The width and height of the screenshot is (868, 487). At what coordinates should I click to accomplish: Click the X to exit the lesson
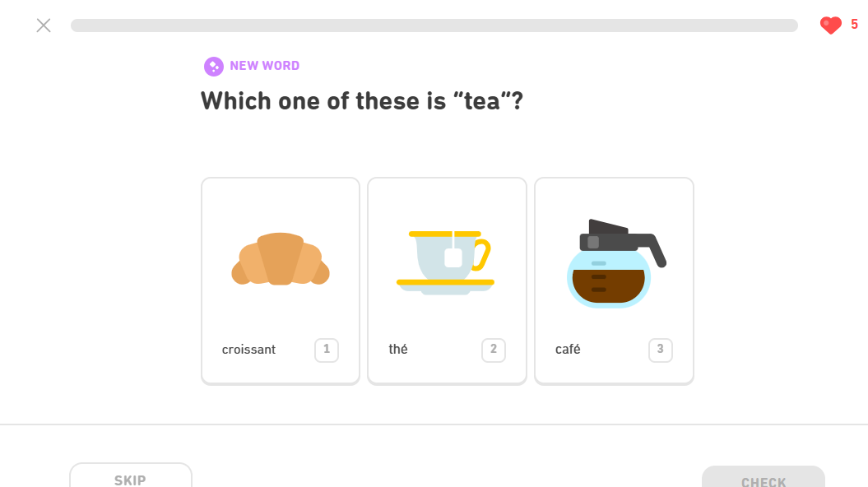click(x=43, y=25)
